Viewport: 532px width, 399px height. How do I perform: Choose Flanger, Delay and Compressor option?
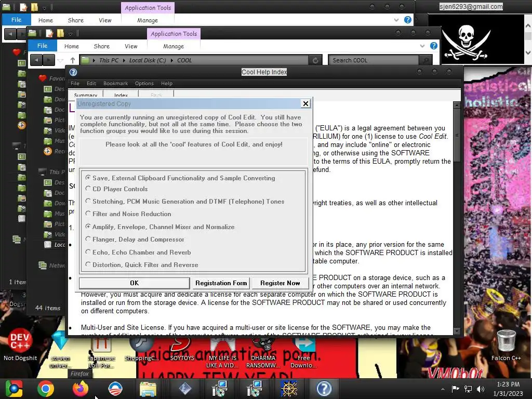click(88, 239)
